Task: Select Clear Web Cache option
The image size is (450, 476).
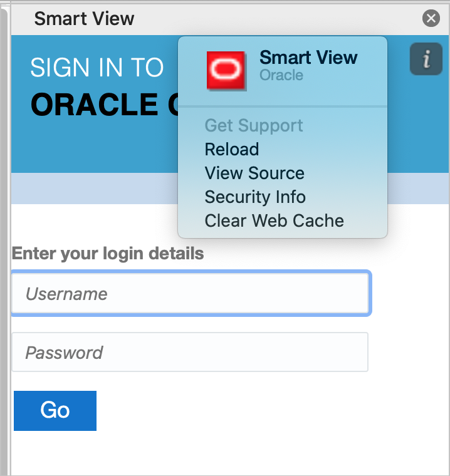Action: (x=274, y=221)
